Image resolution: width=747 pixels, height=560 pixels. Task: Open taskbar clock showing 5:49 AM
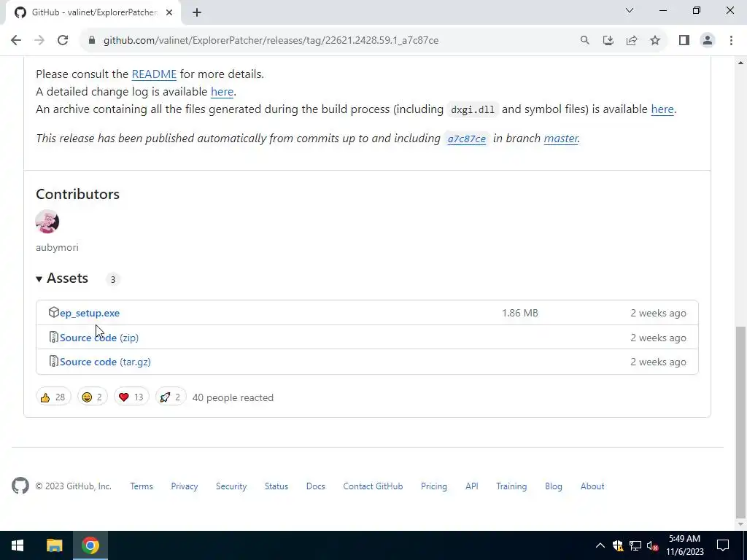click(684, 545)
